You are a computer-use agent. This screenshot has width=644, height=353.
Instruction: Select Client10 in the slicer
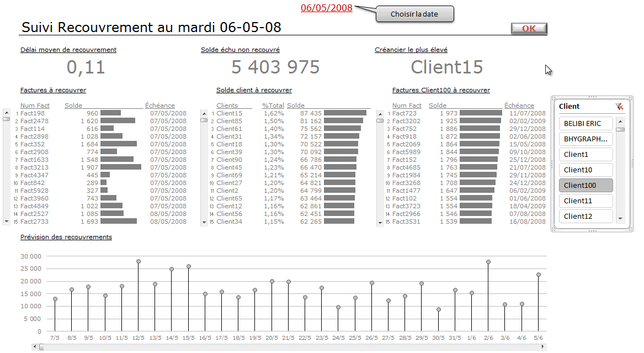[586, 170]
